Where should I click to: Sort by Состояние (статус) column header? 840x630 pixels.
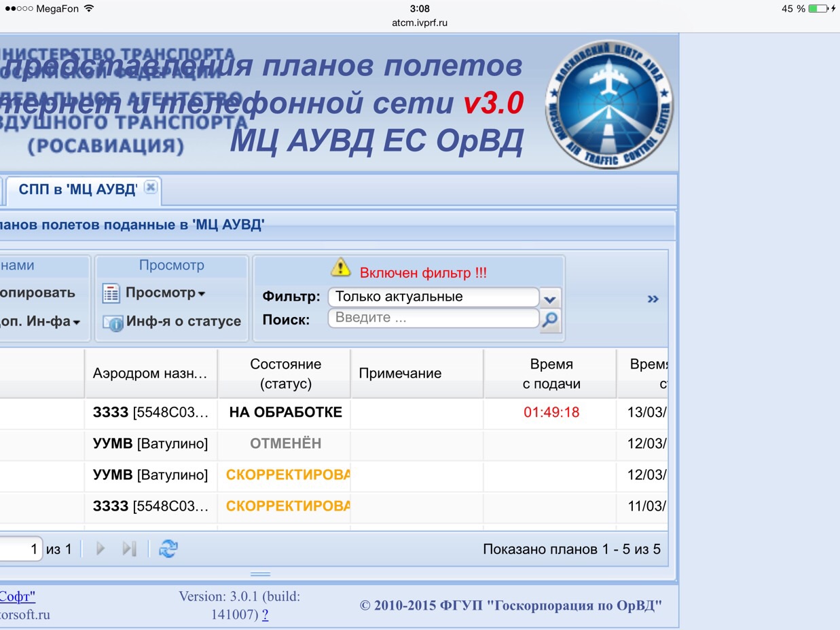click(285, 373)
